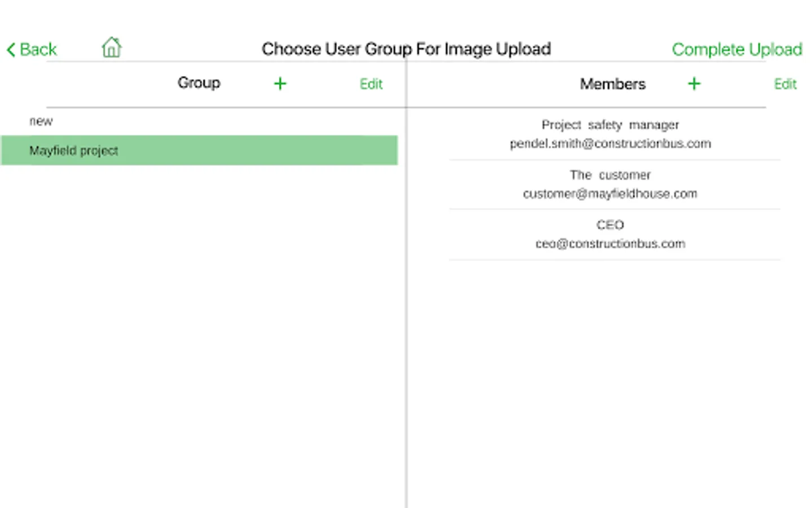Click the Choose User Group page title
The width and height of the screenshot is (812, 508).
click(x=406, y=49)
